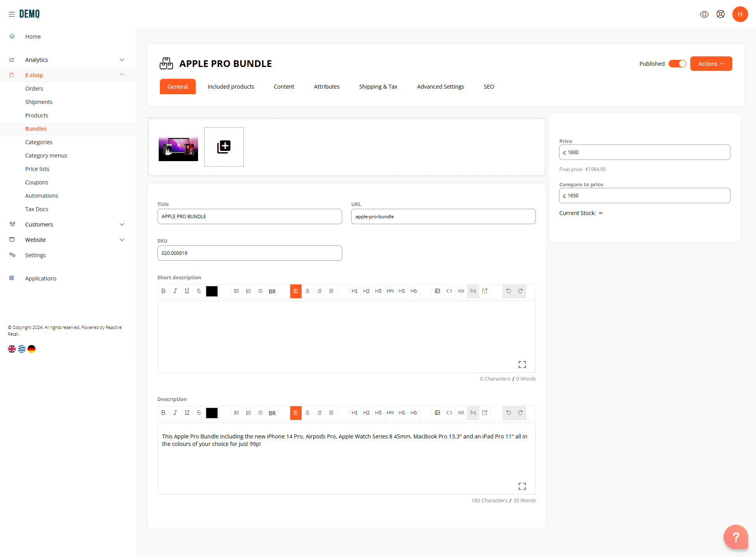Viewport: 756px width, 557px height.
Task: Toggle unlink in Short description toolbar
Action: pos(473,291)
